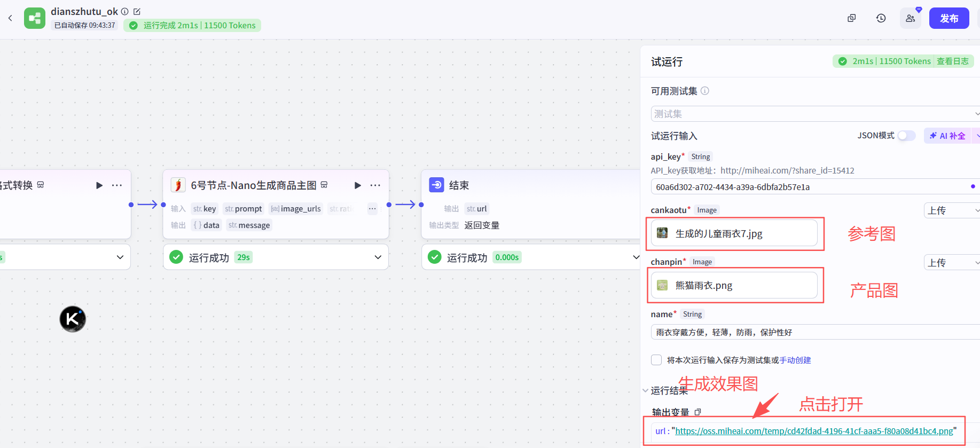
Task: Collapse the 运行结果 section
Action: coord(645,391)
